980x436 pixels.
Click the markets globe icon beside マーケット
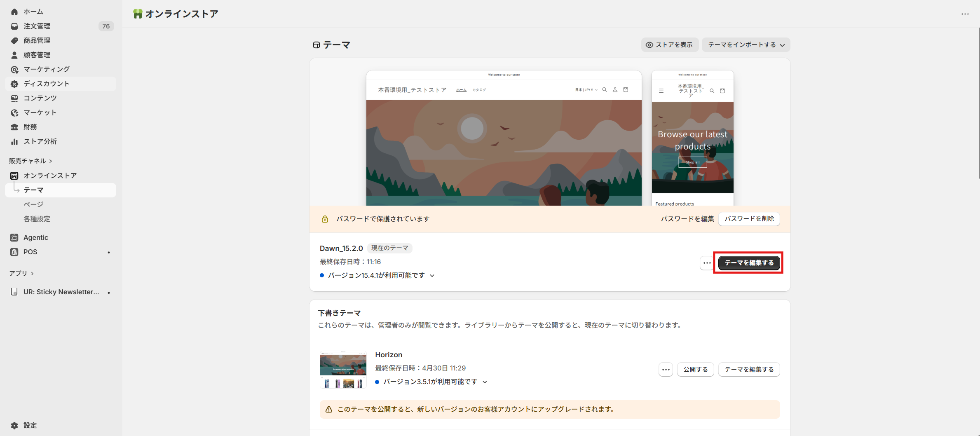pyautogui.click(x=14, y=113)
